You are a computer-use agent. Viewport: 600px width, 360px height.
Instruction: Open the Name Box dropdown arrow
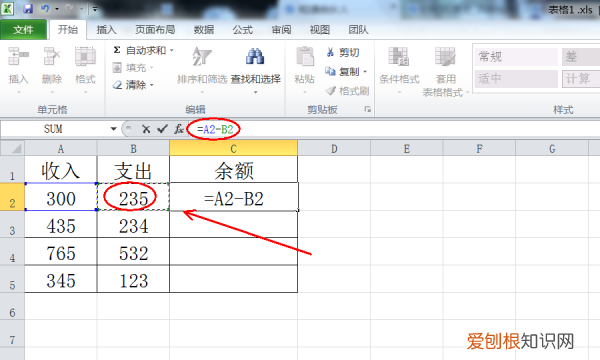(114, 129)
